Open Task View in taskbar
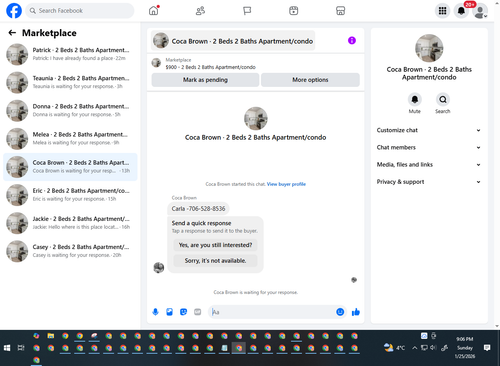The height and width of the screenshot is (366, 500). (21, 348)
